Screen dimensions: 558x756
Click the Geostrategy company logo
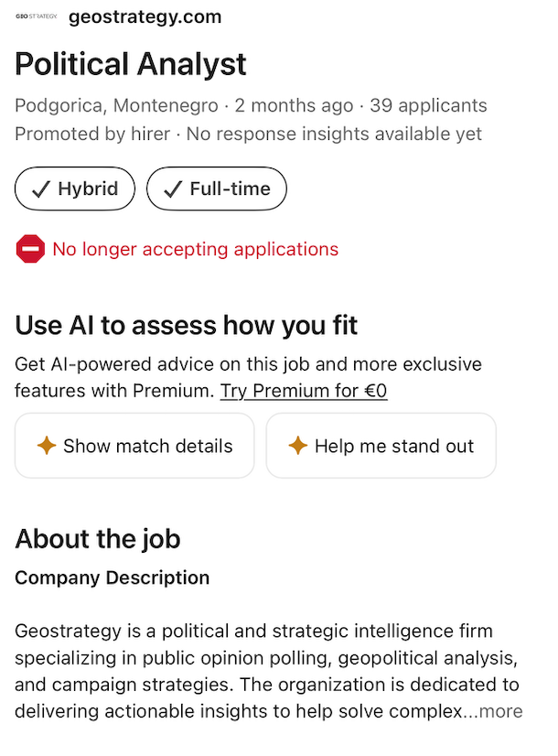pyautogui.click(x=37, y=16)
